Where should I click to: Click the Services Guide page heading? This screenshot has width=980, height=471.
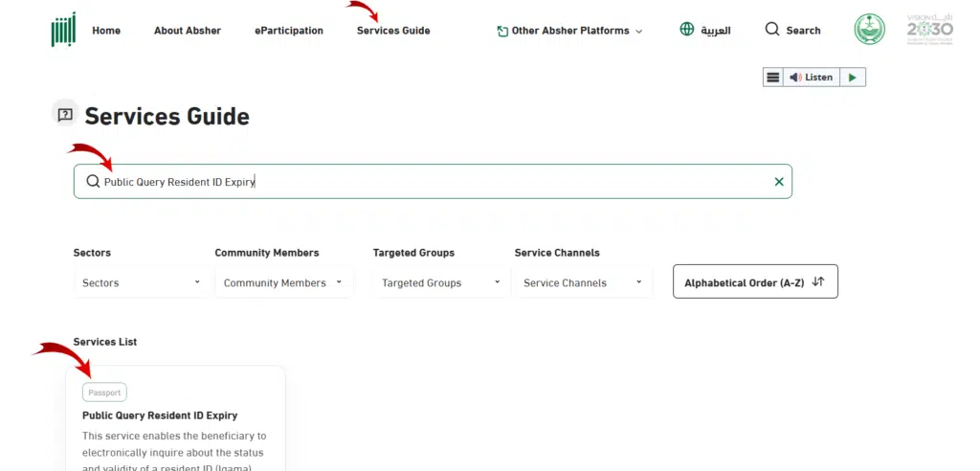pos(167,117)
